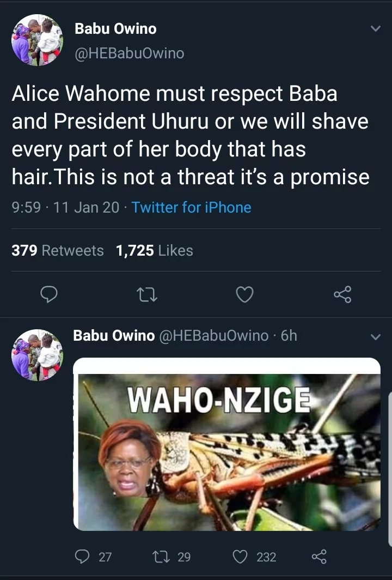The image size is (392, 580).
Task: Like the main tweet
Action: (244, 295)
